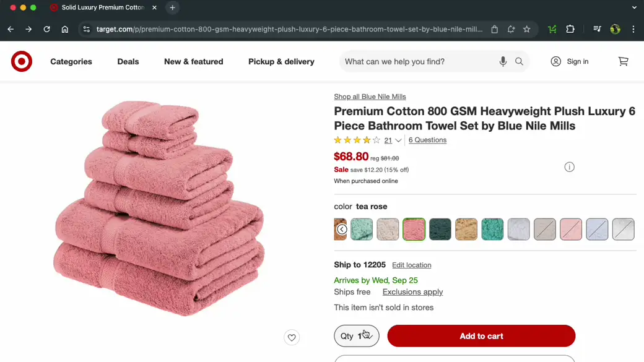
Task: Click the search magnifying glass icon
Action: point(519,61)
